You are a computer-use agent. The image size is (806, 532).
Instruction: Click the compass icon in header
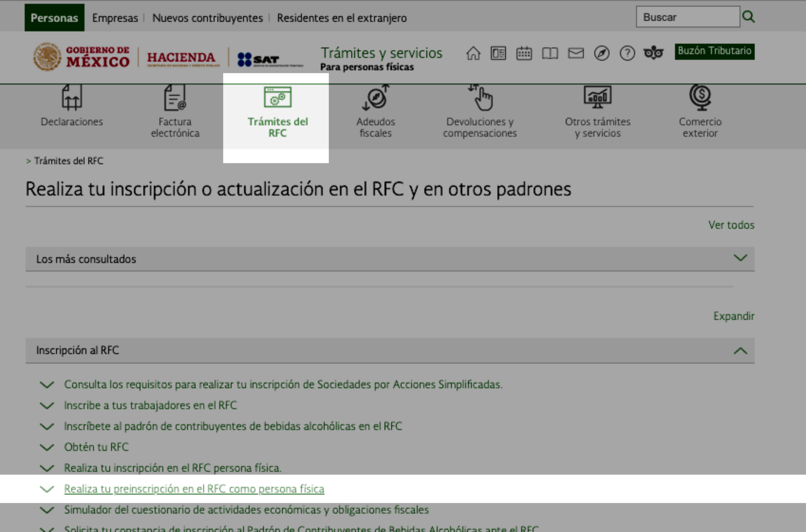click(x=601, y=53)
